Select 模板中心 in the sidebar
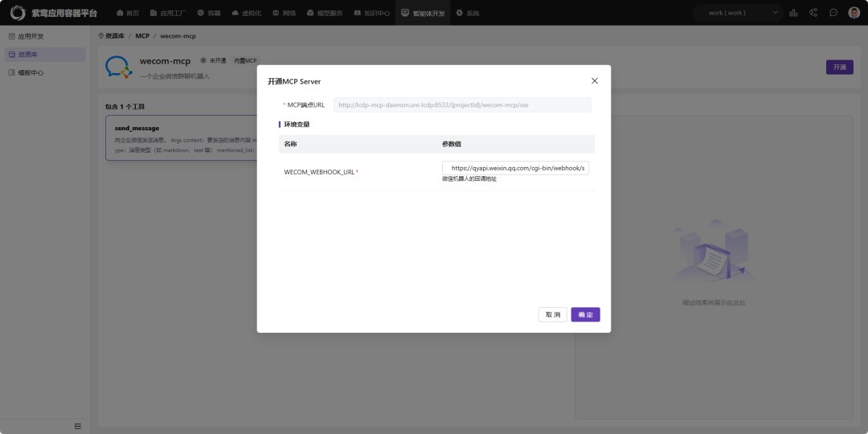 click(x=31, y=73)
